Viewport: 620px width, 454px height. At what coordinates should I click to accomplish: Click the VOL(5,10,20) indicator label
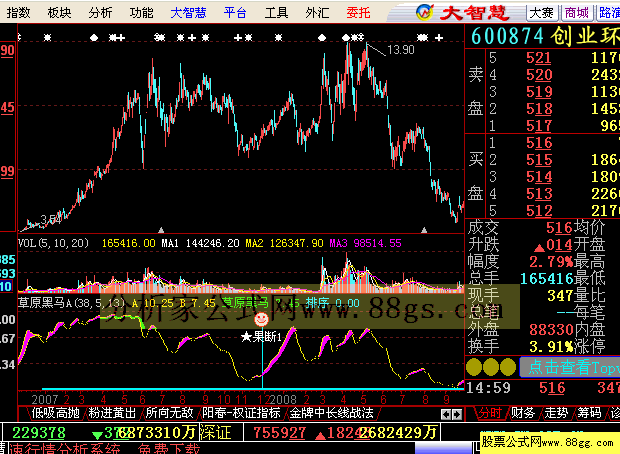(53, 243)
